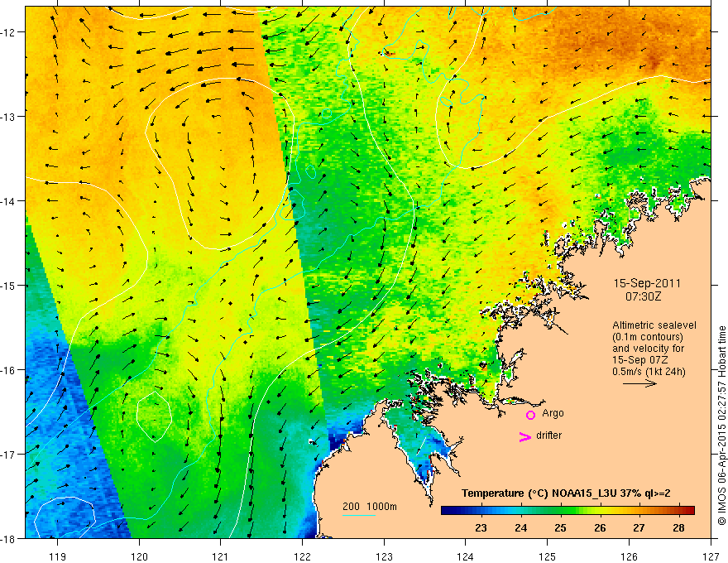Click the '07:30Z' time label

pyautogui.click(x=643, y=296)
